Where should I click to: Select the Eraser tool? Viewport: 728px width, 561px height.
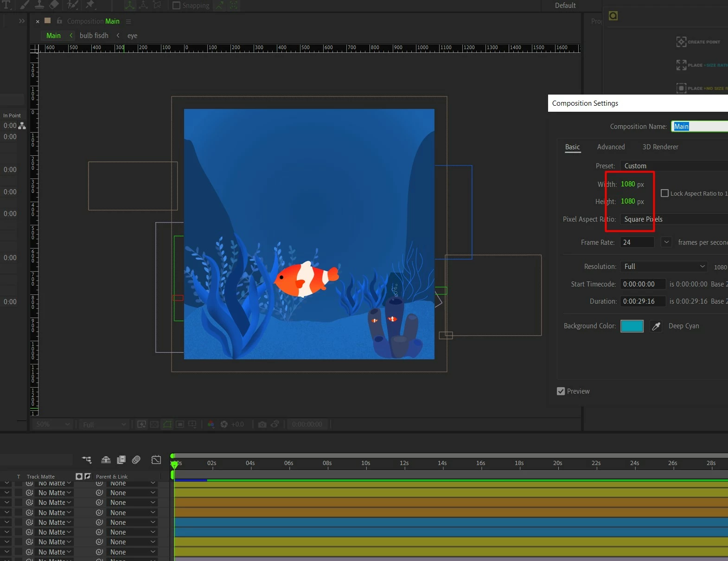54,5
